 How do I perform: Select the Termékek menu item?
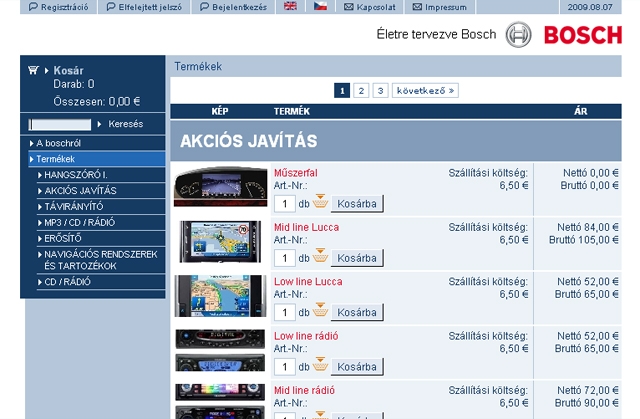pos(97,159)
